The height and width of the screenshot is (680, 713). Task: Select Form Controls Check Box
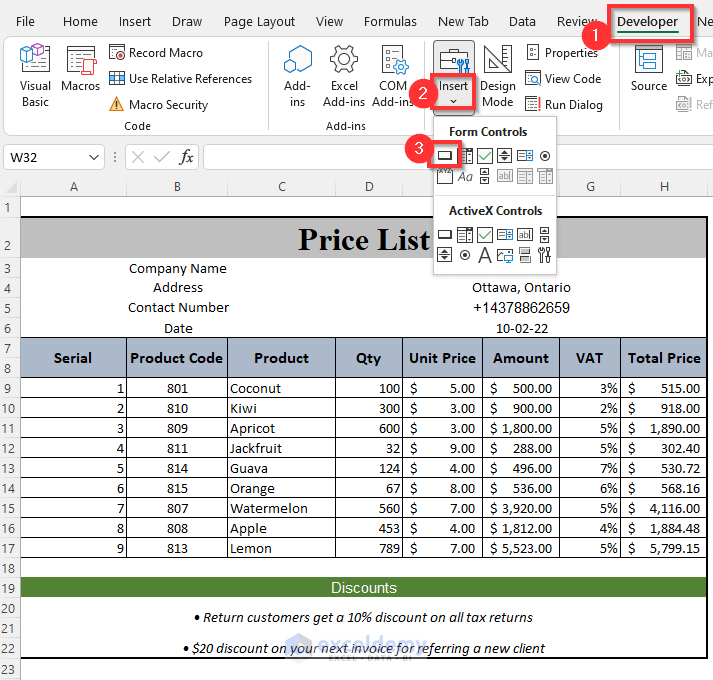[x=485, y=156]
